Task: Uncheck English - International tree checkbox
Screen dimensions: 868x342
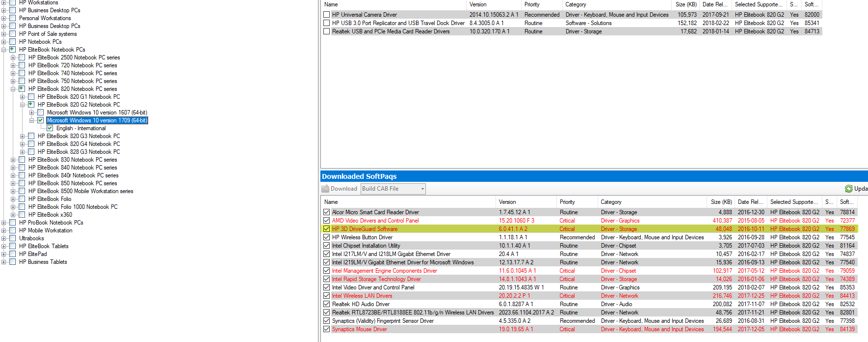Action: coord(50,128)
